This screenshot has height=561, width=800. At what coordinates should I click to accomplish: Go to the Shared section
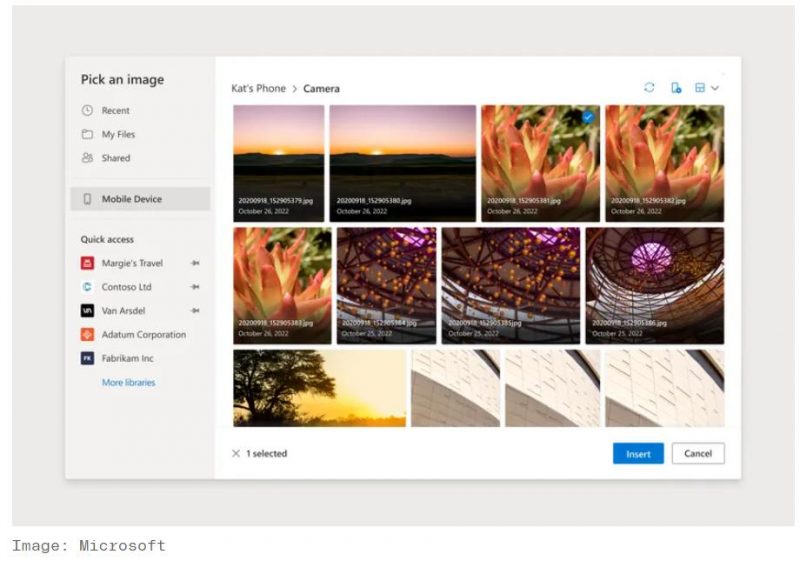(x=115, y=158)
